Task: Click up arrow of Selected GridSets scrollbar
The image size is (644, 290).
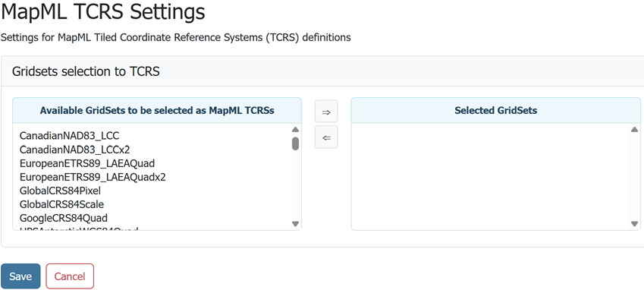Action: [634, 129]
